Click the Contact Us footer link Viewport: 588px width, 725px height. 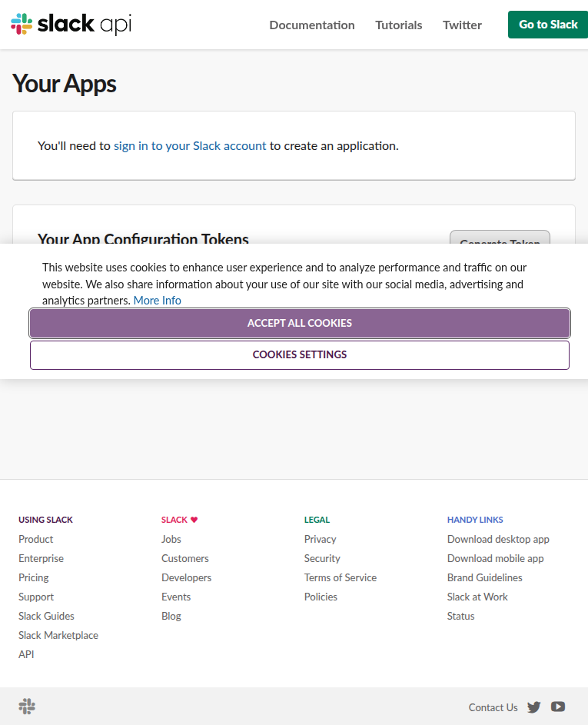(493, 707)
